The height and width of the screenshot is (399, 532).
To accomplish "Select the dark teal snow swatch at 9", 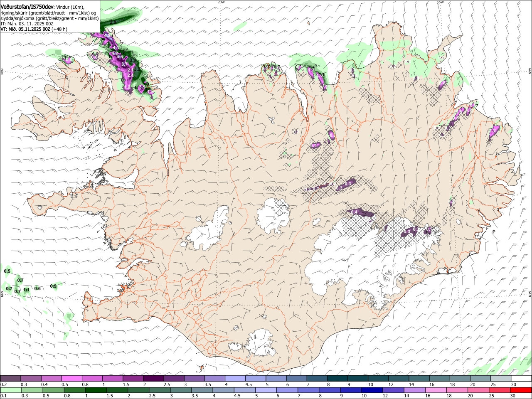I will coord(357,379).
